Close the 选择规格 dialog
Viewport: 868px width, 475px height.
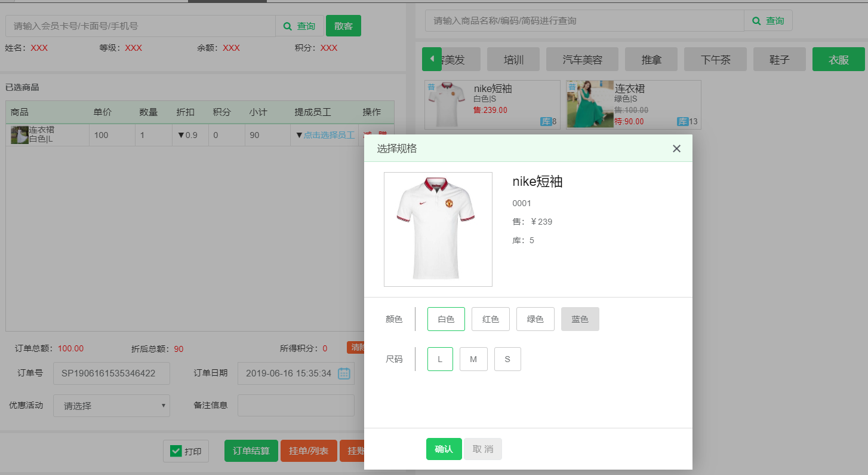676,149
